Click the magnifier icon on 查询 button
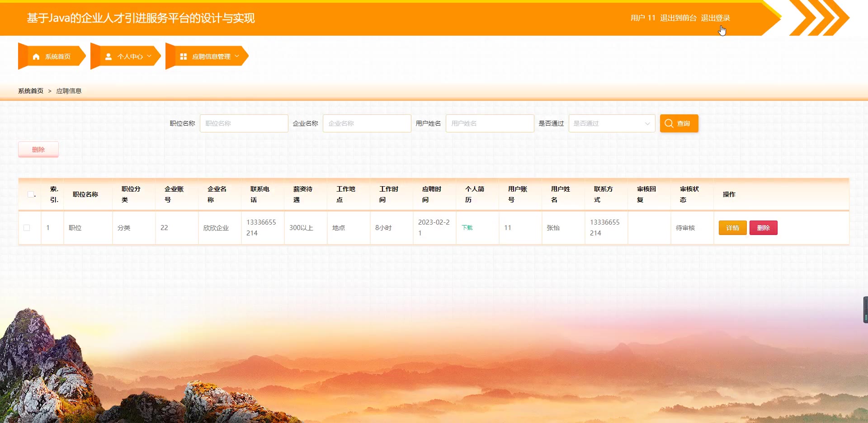Viewport: 868px width, 423px height. point(669,123)
